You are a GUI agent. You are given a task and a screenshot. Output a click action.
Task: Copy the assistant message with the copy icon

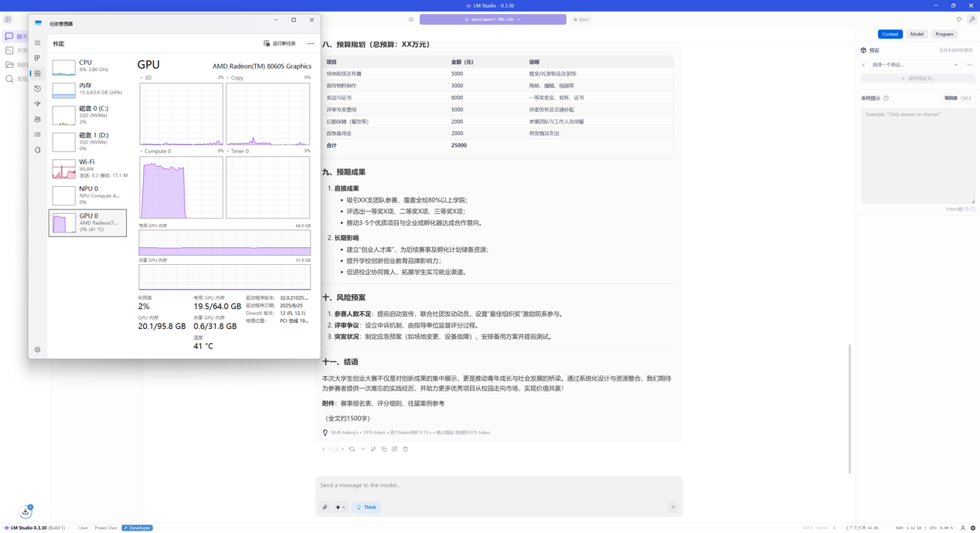(x=384, y=449)
